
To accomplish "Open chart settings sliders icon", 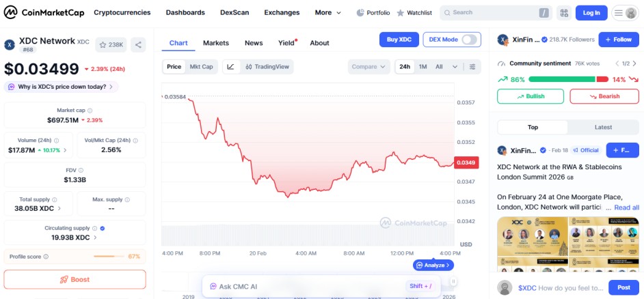I will (472, 67).
